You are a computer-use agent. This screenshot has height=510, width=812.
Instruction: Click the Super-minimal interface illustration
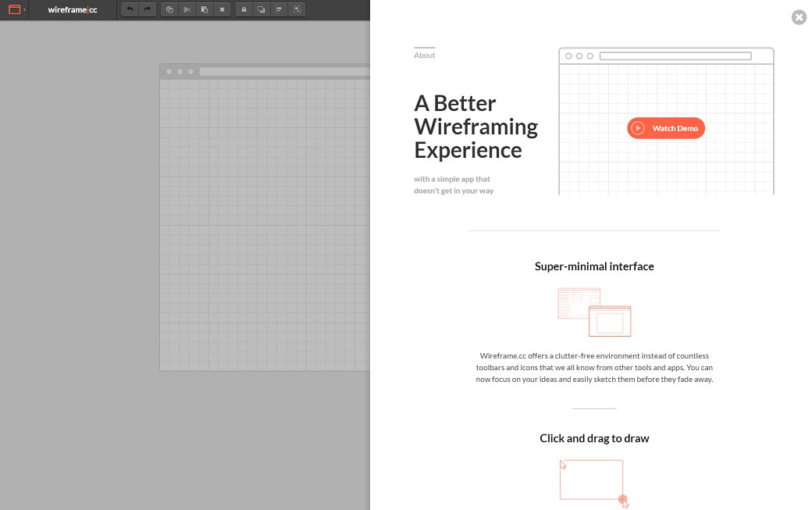(x=594, y=312)
